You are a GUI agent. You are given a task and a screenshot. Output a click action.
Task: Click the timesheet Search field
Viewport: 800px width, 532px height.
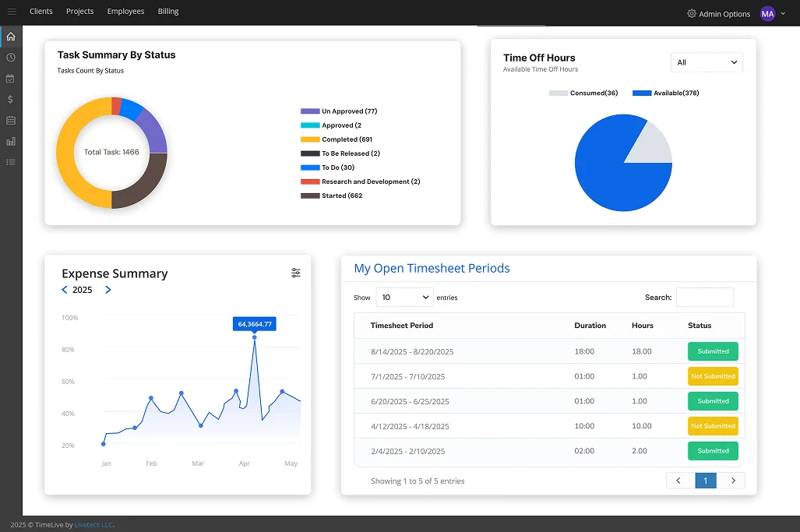pos(705,298)
